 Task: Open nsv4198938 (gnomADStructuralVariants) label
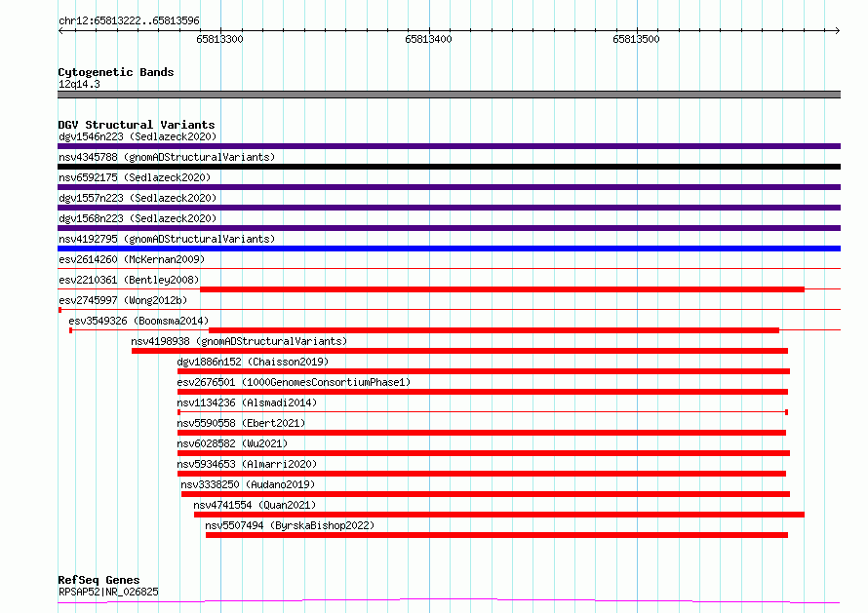tap(239, 341)
